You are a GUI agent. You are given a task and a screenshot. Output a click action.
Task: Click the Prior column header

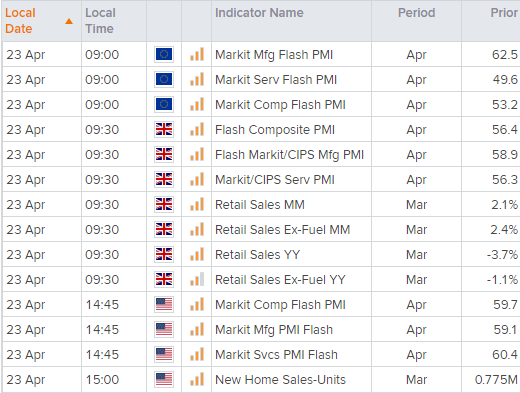[x=504, y=13]
